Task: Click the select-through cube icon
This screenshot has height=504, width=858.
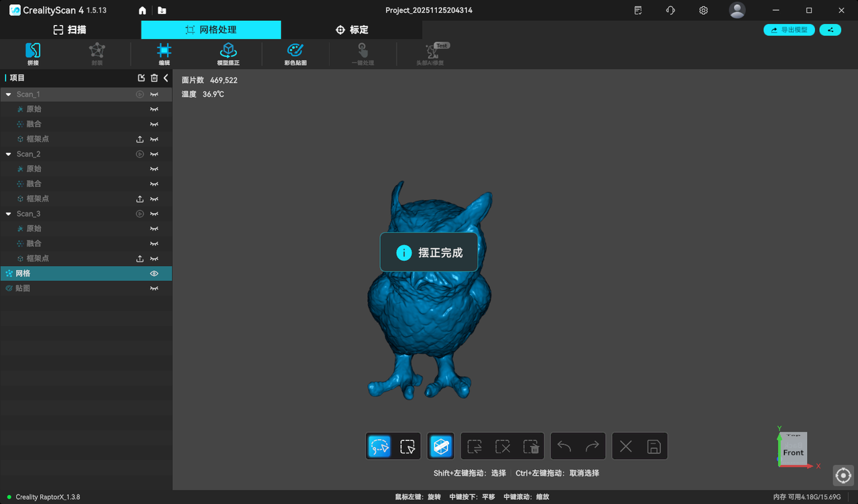Action: (x=440, y=446)
